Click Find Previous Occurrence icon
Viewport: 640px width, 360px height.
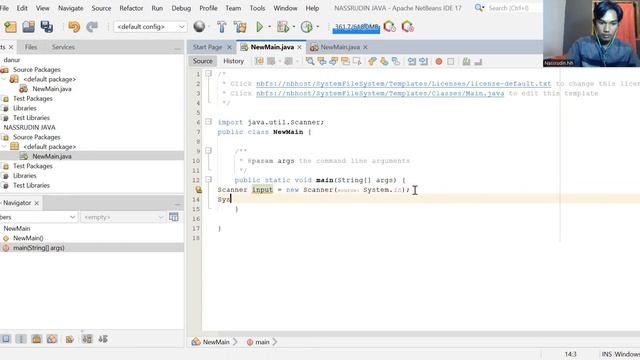pyautogui.click(x=322, y=61)
